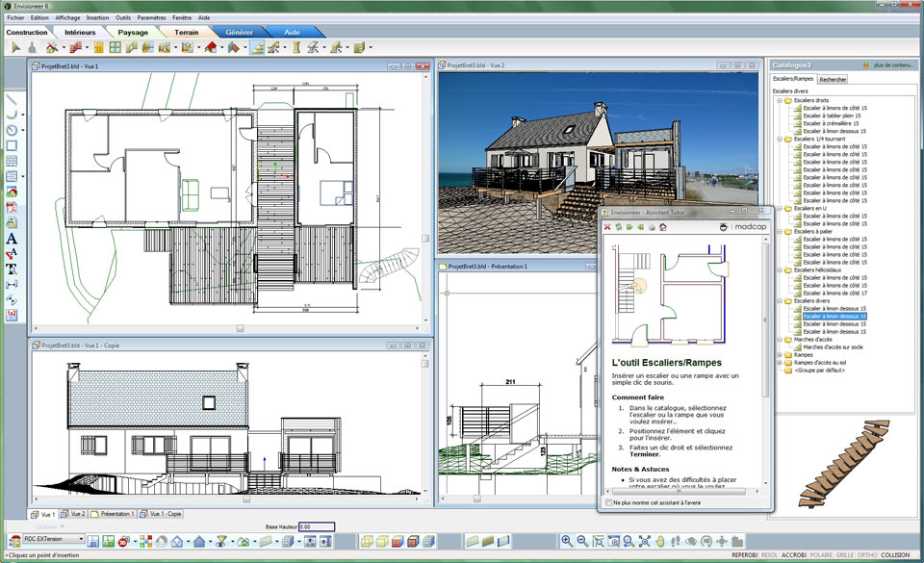Click the Base Hauteur input field

click(x=316, y=526)
